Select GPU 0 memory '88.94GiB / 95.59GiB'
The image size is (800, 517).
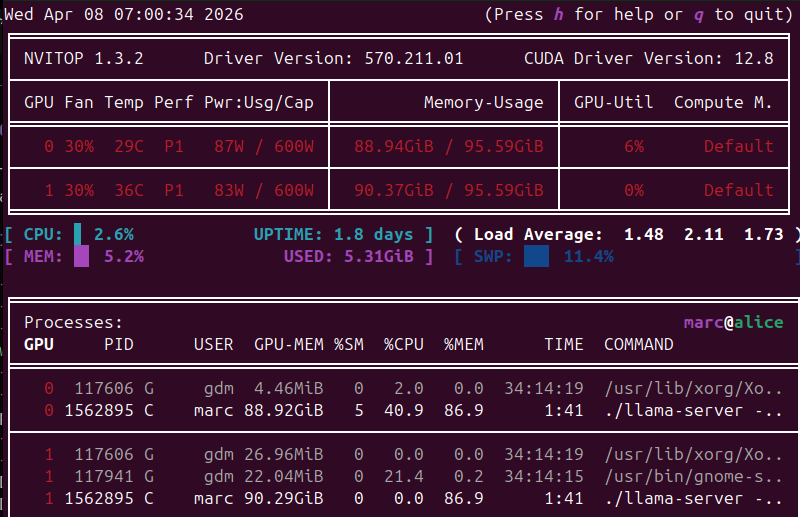click(x=449, y=146)
